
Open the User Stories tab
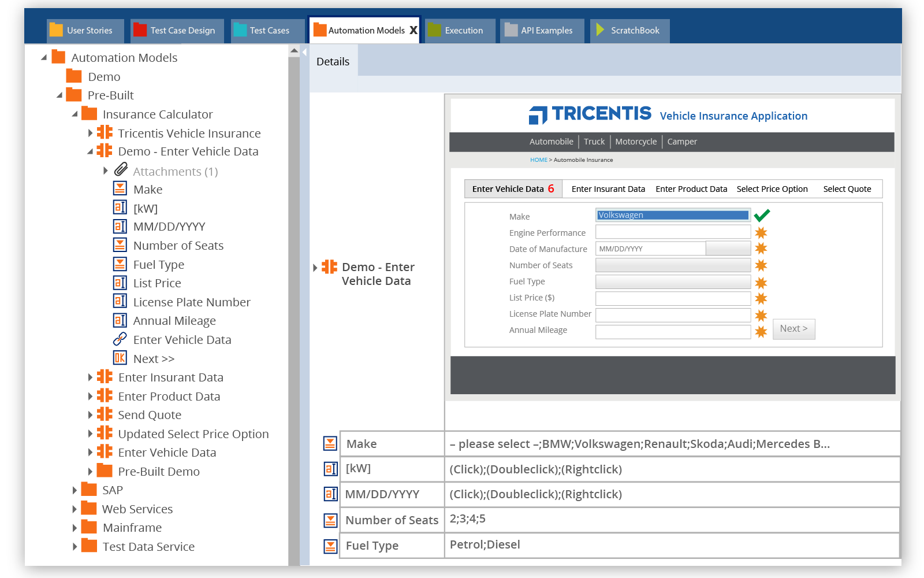(85, 31)
